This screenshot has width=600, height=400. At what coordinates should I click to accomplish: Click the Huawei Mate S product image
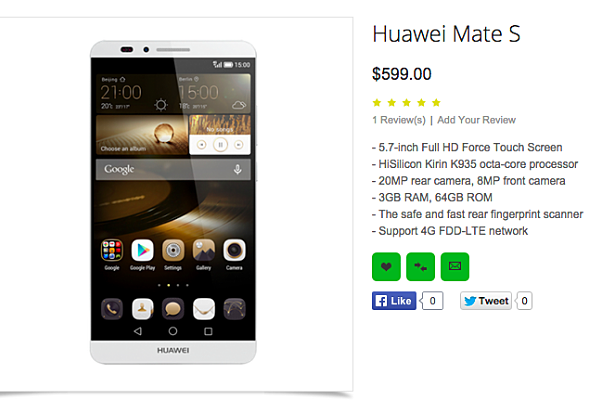(173, 202)
